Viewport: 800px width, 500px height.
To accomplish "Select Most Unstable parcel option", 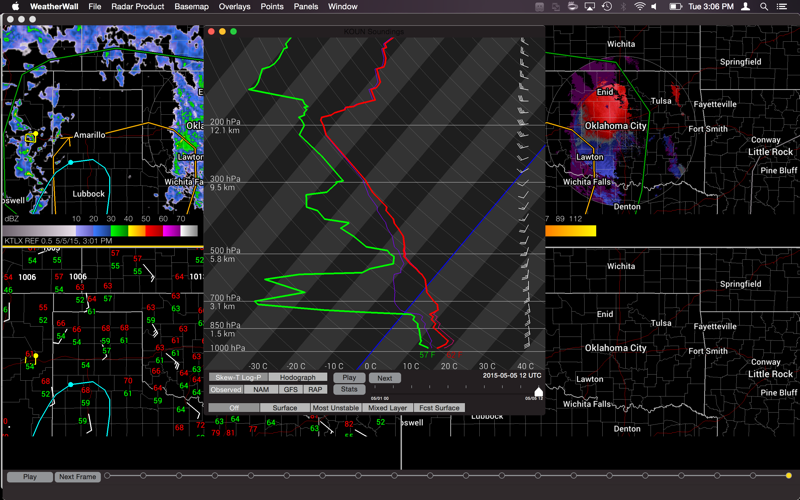I will click(335, 408).
